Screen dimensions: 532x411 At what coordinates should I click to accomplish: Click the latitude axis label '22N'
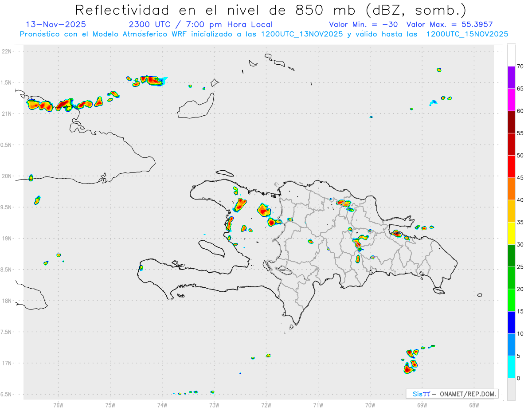[x=8, y=51]
